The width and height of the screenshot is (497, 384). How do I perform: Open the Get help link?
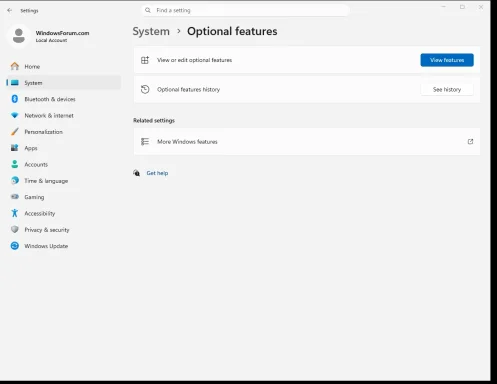157,173
